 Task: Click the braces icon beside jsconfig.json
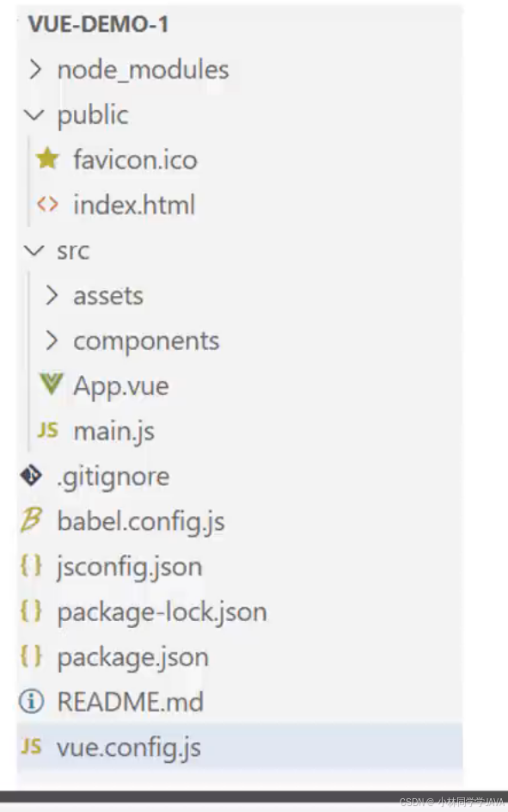click(x=31, y=565)
